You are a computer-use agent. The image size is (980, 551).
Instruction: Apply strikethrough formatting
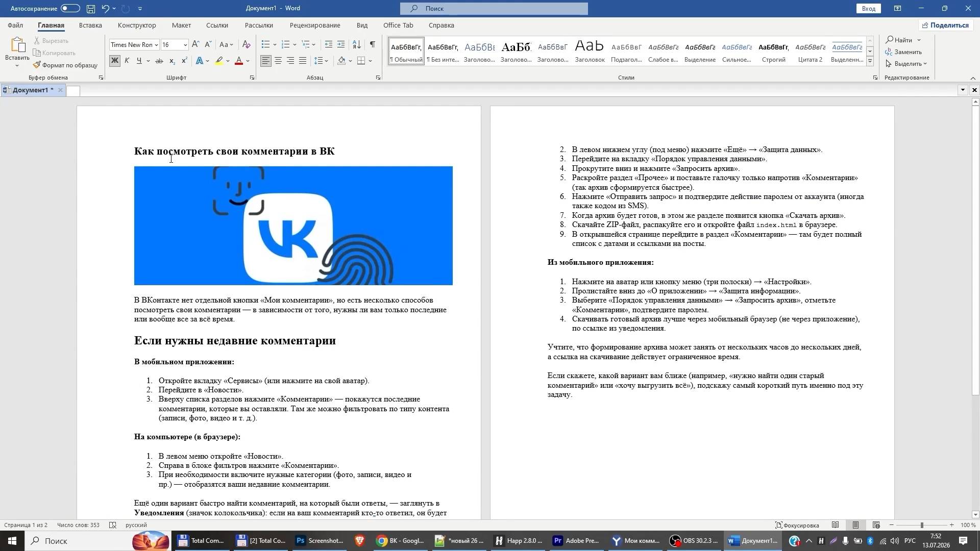(x=159, y=61)
